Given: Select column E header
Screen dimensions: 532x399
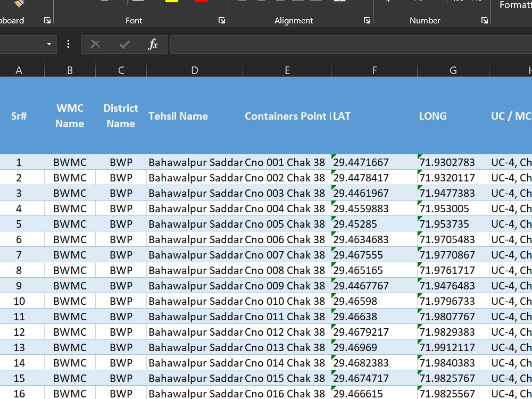Looking at the screenshot, I should 287,71.
